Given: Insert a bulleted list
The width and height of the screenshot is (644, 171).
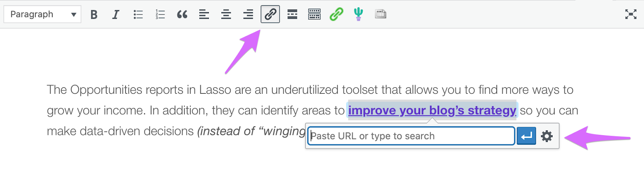Looking at the screenshot, I should (138, 14).
